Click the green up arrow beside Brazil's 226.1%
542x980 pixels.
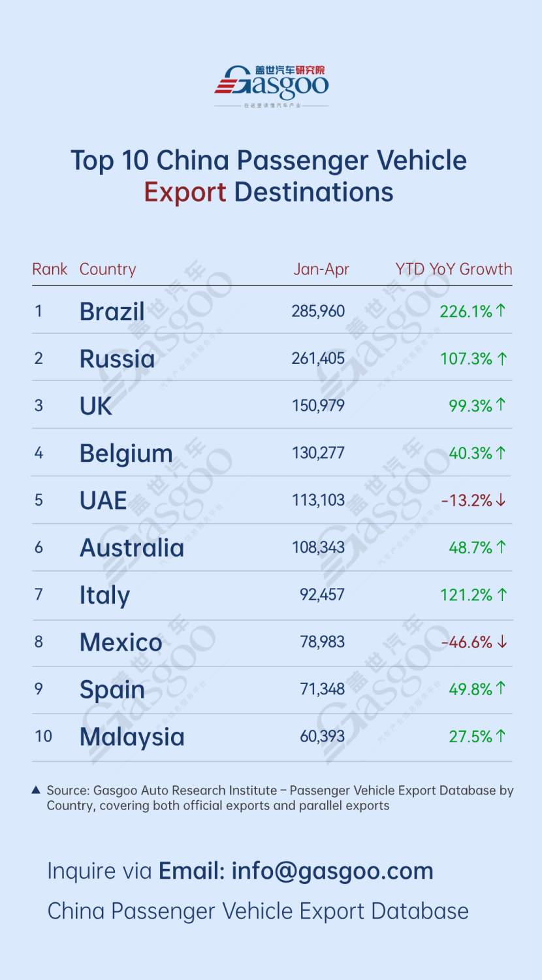pyautogui.click(x=501, y=311)
